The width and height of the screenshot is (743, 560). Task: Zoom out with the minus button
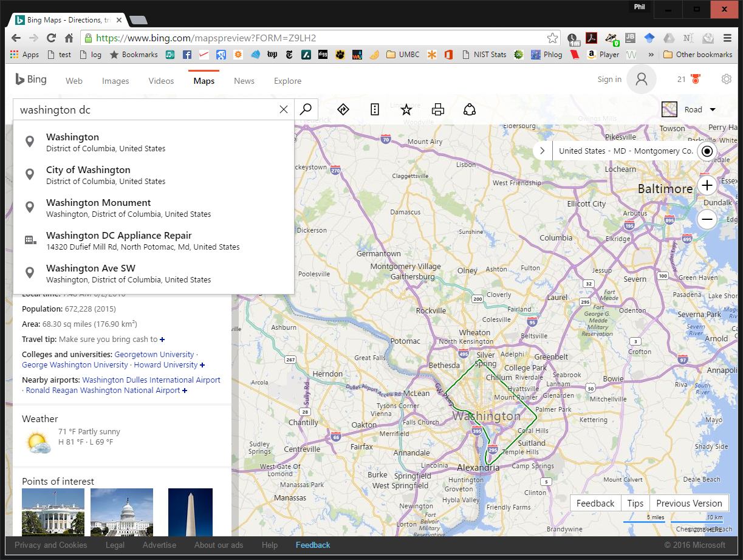click(707, 219)
